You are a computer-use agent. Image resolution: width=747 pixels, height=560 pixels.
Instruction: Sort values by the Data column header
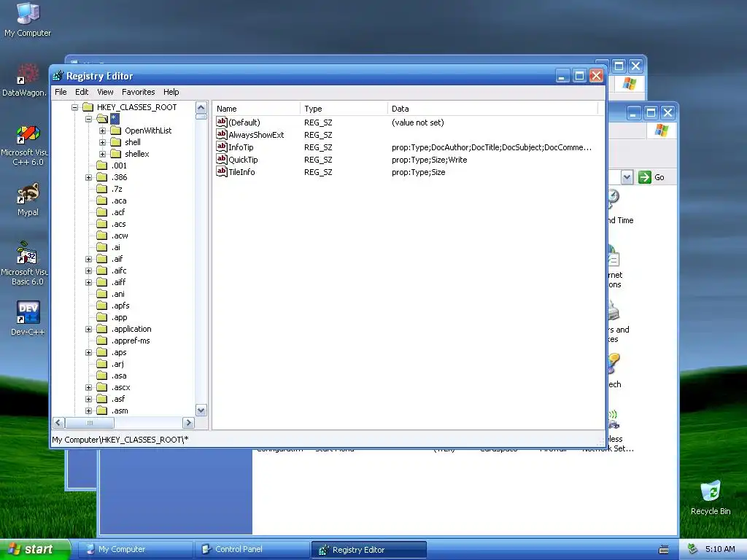click(492, 109)
